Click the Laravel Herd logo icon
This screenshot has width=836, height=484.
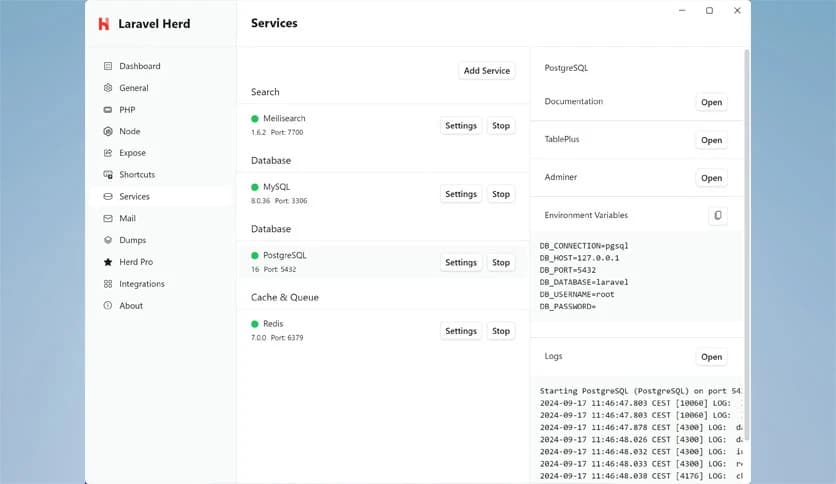(103, 23)
